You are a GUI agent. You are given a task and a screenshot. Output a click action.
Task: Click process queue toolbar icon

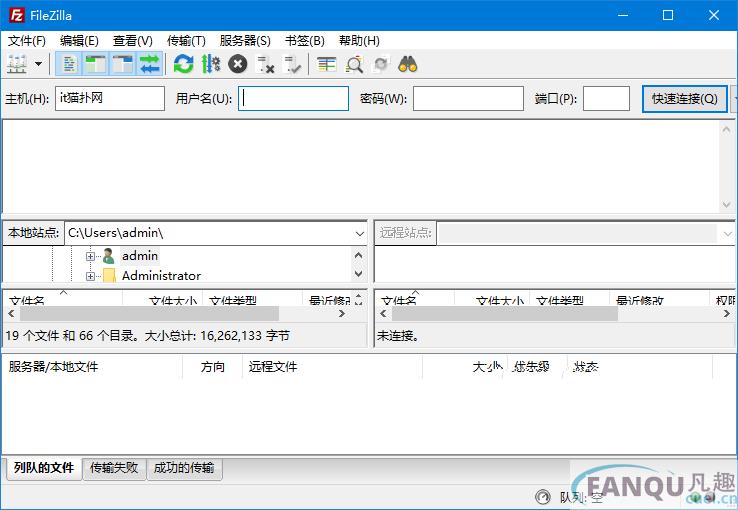[x=210, y=64]
